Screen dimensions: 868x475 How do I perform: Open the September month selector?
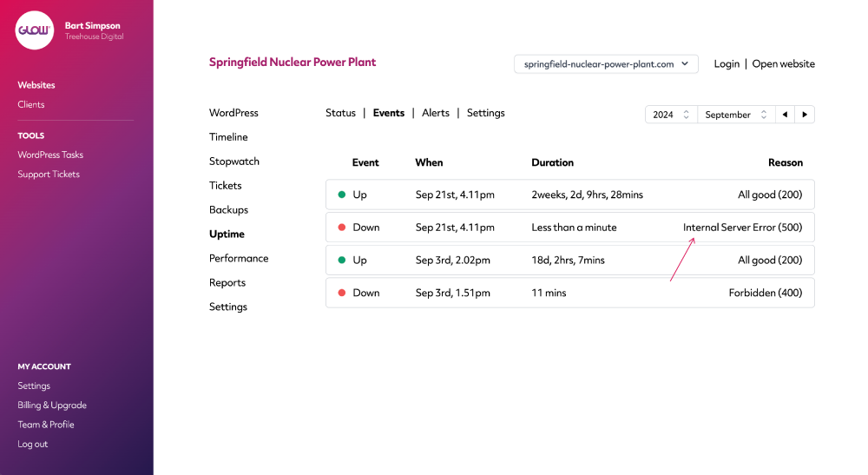tap(736, 115)
